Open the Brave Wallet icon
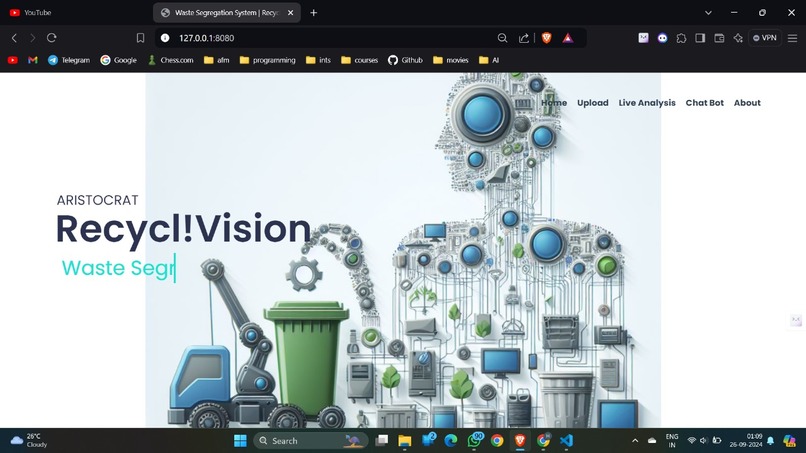 click(x=719, y=38)
